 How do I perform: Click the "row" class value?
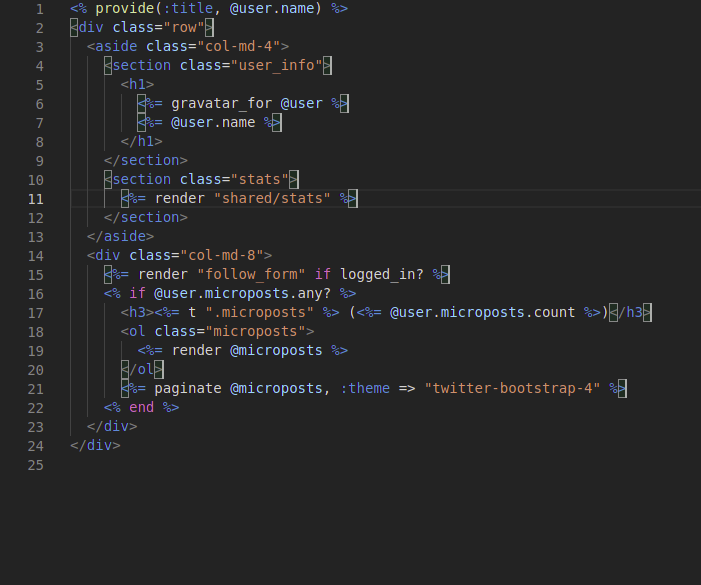pyautogui.click(x=184, y=27)
